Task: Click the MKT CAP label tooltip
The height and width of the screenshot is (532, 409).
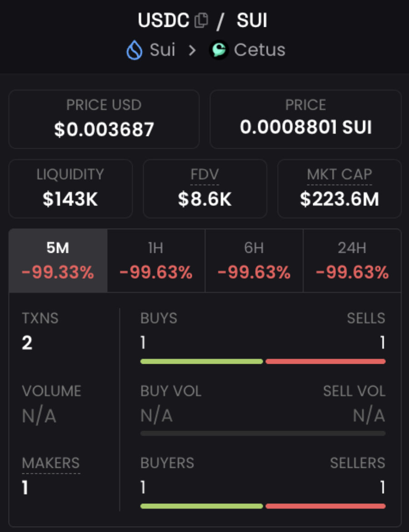Action: coord(339,175)
